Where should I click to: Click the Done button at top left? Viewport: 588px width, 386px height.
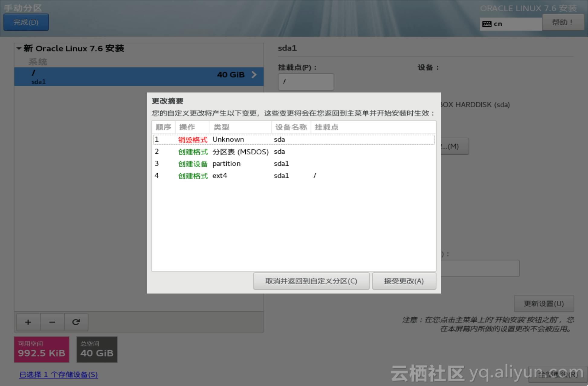(x=26, y=22)
